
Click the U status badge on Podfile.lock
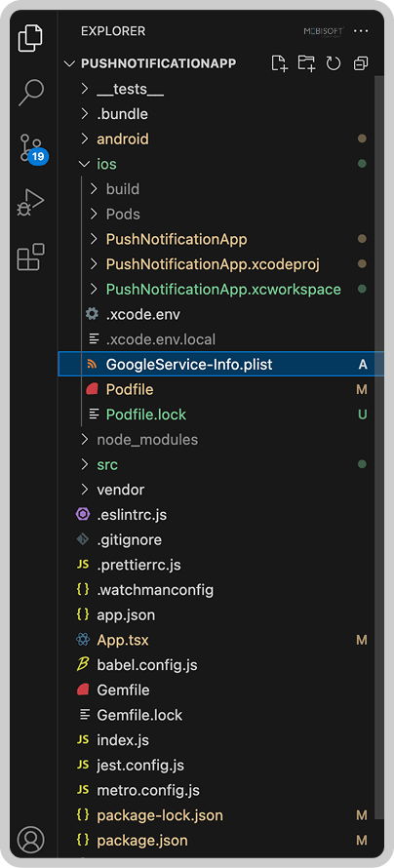click(x=363, y=414)
